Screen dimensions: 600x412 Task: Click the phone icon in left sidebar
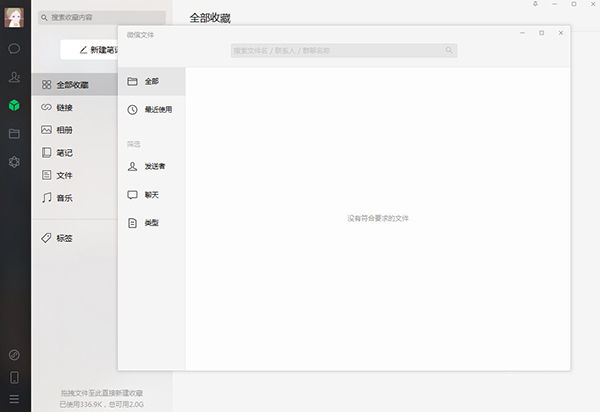14,377
